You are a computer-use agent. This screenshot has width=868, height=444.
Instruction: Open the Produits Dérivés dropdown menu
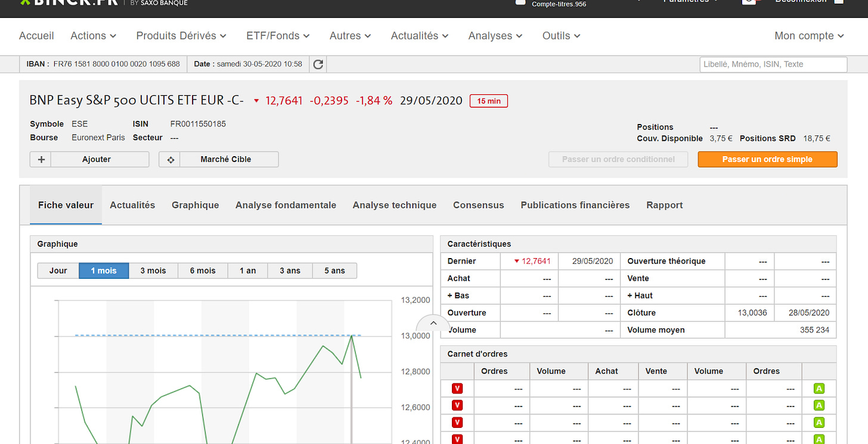click(x=181, y=36)
